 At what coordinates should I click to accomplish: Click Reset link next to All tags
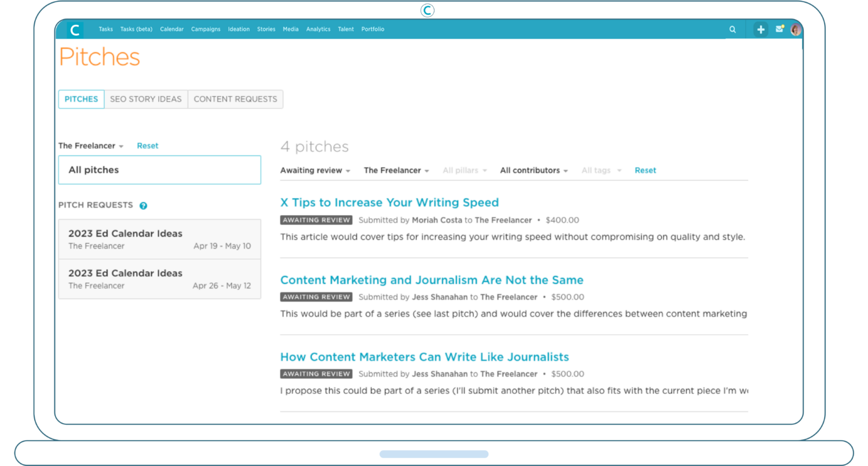(x=645, y=171)
